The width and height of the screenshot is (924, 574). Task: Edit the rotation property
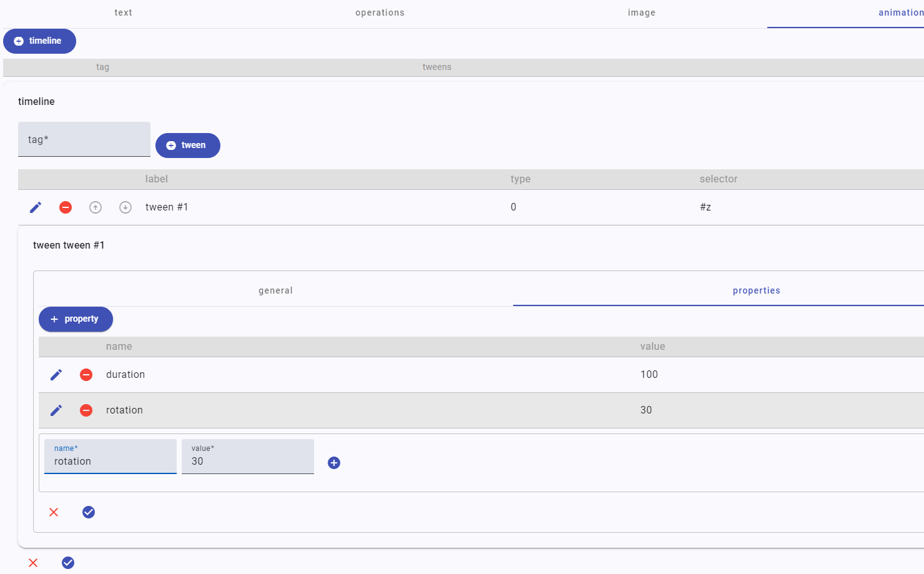pyautogui.click(x=56, y=410)
